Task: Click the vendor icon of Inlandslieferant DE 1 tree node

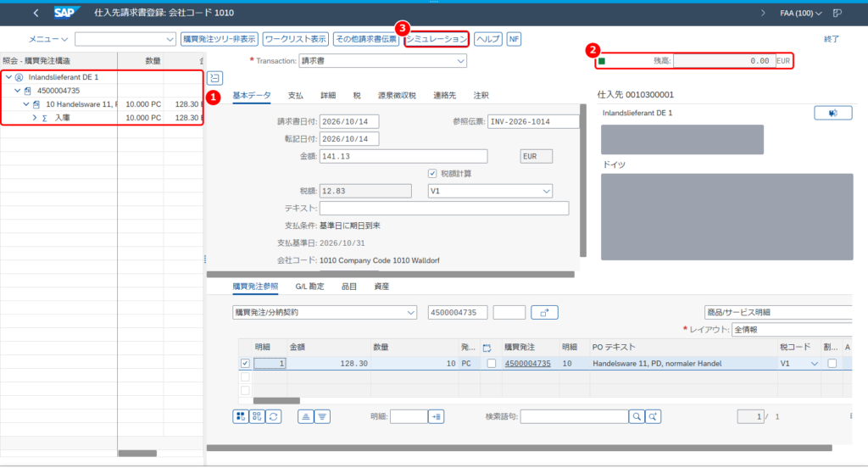Action: click(19, 77)
